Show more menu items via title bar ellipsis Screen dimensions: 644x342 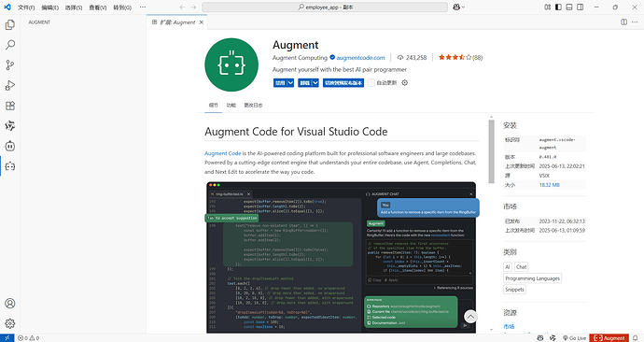(x=143, y=7)
